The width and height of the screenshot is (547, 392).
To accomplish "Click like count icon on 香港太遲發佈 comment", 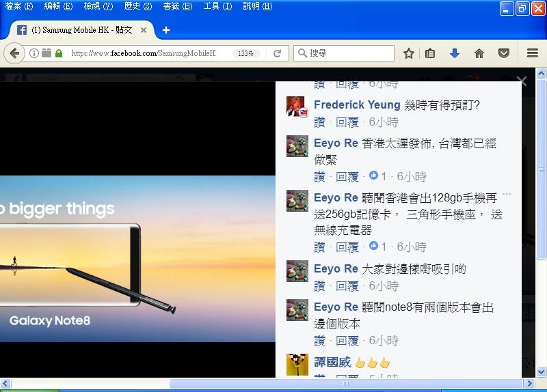I will pos(373,176).
